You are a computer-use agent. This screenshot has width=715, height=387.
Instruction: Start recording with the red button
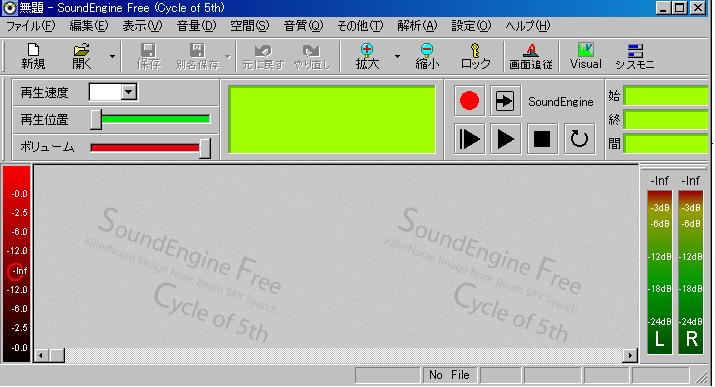point(469,101)
